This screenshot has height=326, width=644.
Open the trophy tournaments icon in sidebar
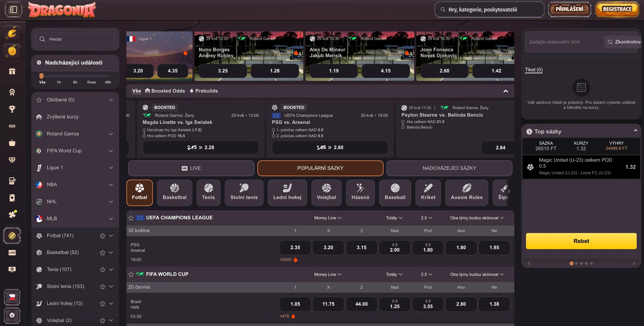(x=12, y=109)
